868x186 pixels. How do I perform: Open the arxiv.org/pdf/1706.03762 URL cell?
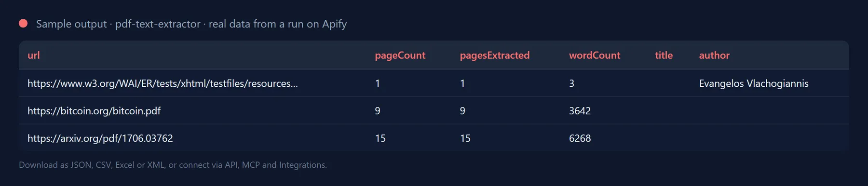[x=100, y=138]
